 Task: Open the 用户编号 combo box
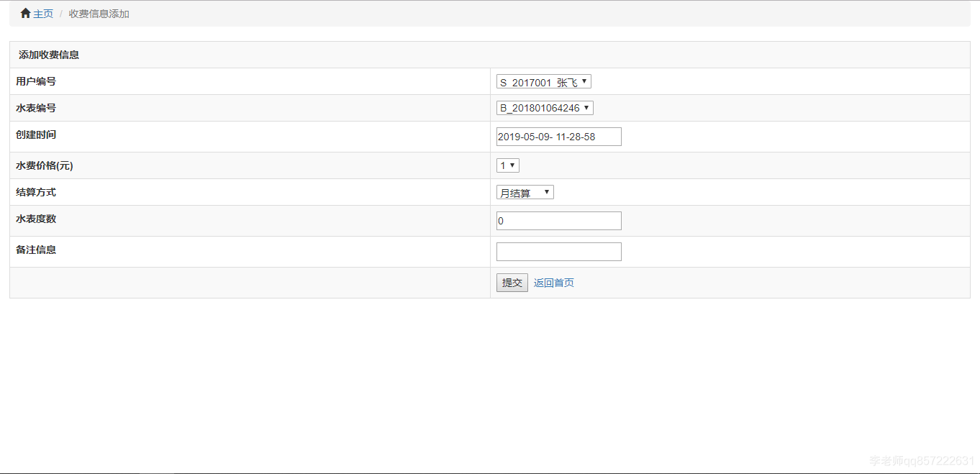543,81
